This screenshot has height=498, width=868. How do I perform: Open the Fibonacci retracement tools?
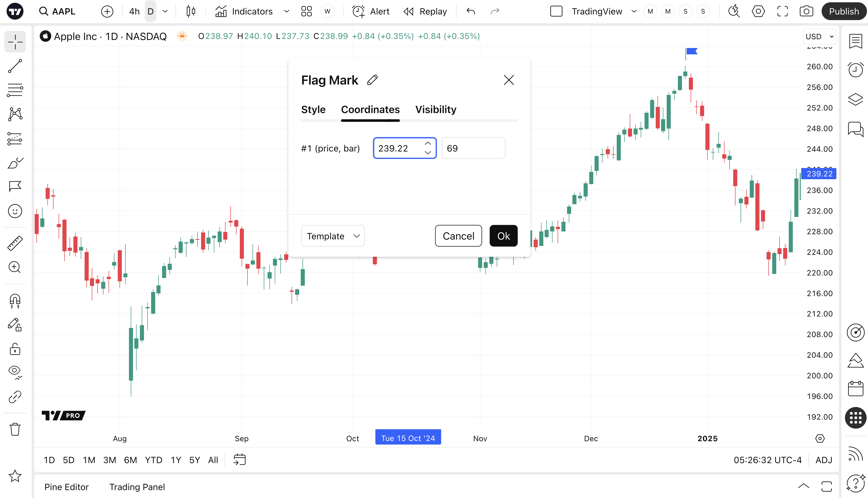[15, 90]
